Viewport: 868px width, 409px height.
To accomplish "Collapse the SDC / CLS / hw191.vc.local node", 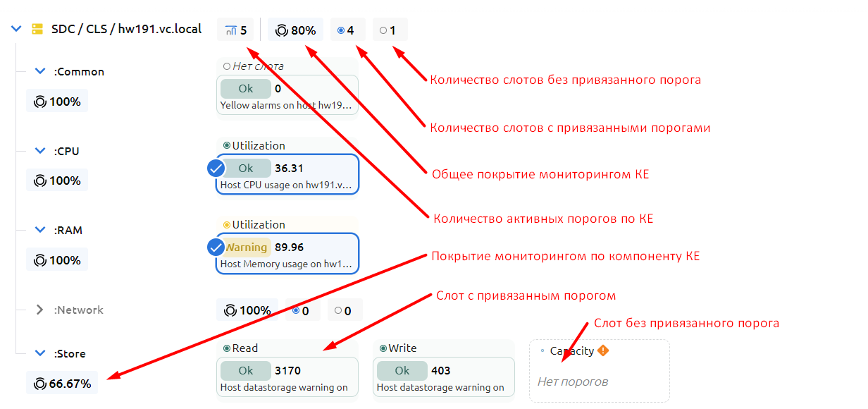I will pyautogui.click(x=16, y=29).
